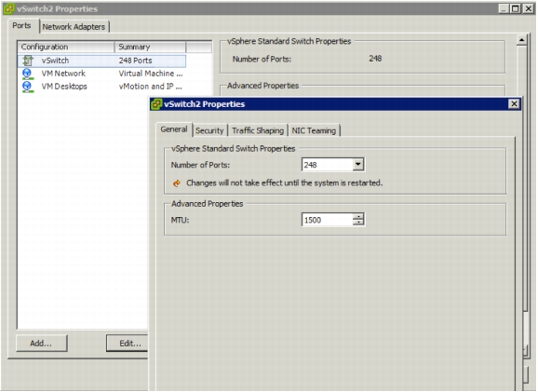This screenshot has width=538, height=392.
Task: Select the Network Adapters tab in the back window
Action: (74, 27)
